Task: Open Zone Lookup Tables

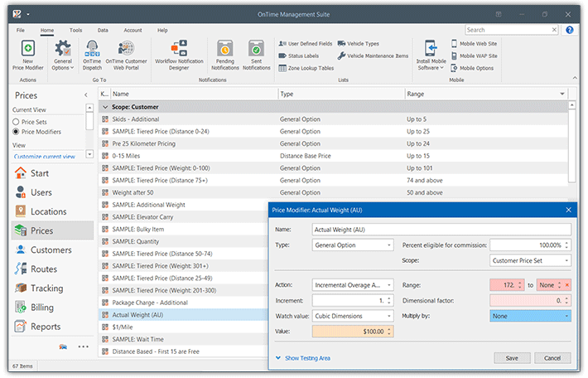Action: [306, 68]
